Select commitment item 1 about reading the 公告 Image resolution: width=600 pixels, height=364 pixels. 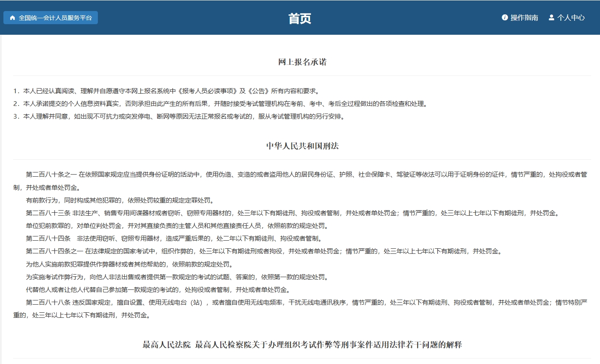coord(167,90)
